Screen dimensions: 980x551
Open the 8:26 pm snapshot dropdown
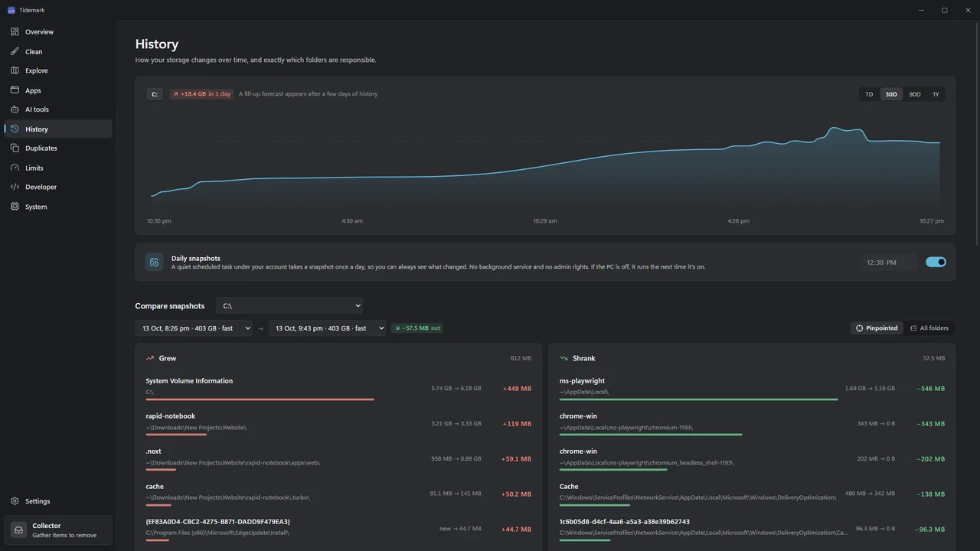(x=194, y=328)
